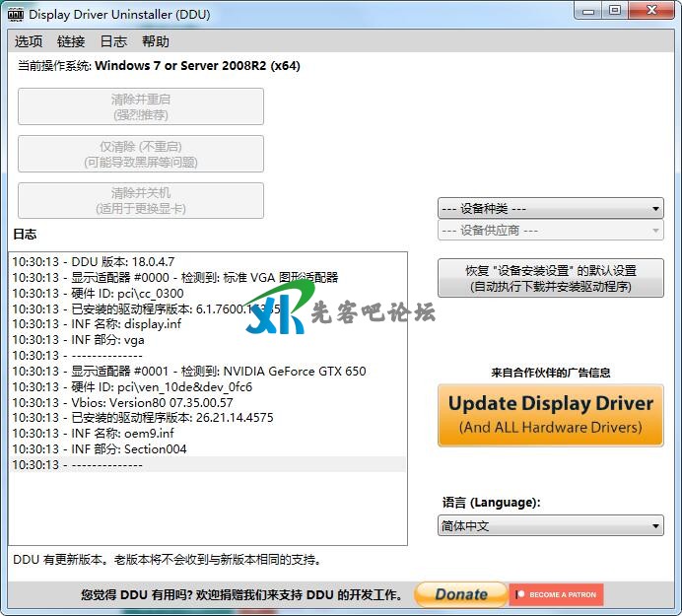
Task: Click the Patreon logo on patron button
Action: (x=520, y=594)
